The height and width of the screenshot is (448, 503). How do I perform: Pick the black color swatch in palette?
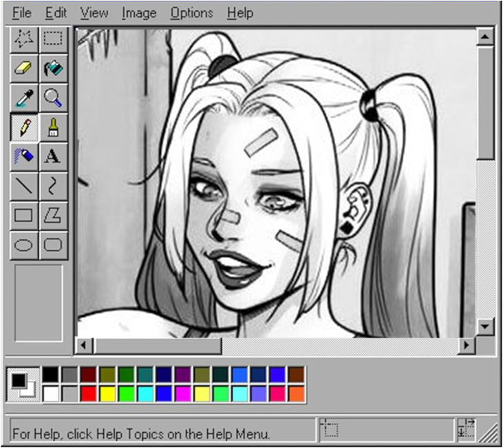(51, 374)
